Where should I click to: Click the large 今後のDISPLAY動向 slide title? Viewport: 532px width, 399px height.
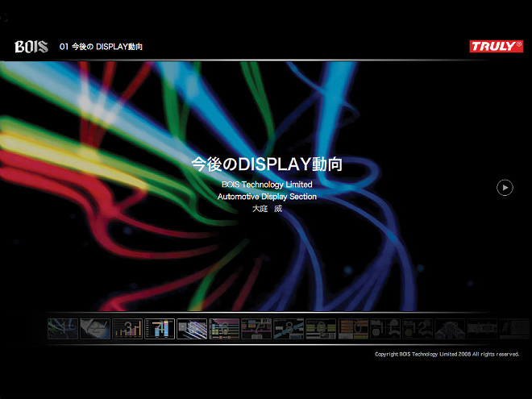tap(267, 164)
